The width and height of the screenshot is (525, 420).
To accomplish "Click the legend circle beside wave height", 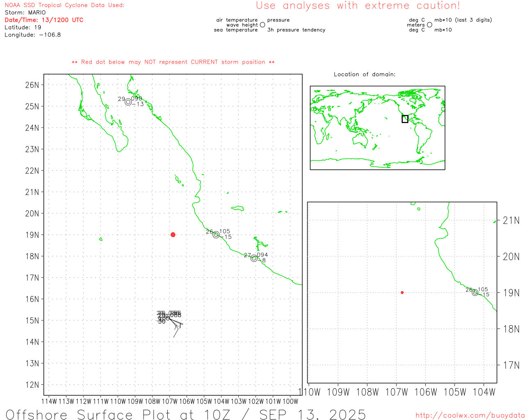I will click(x=262, y=25).
